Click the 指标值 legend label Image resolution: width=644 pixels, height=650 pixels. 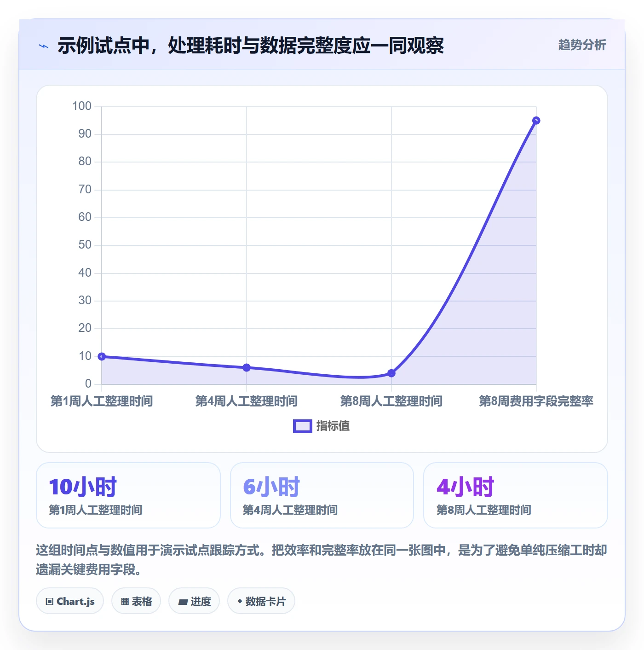click(333, 426)
